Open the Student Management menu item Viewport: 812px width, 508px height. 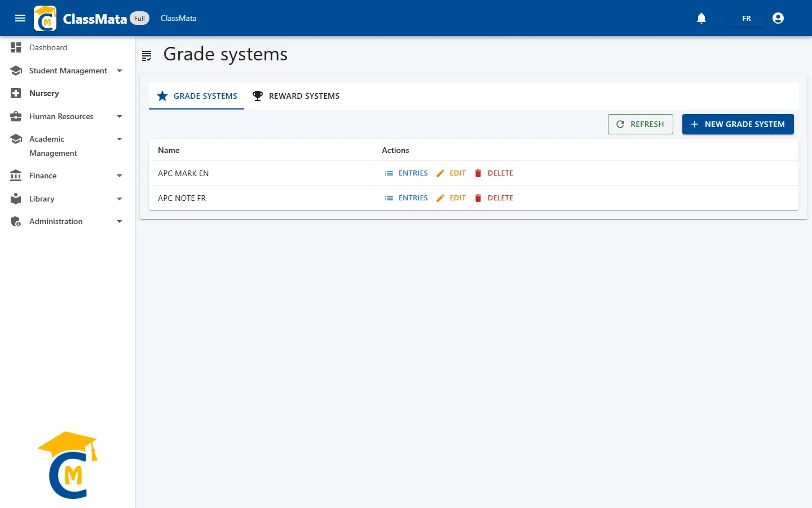(68, 71)
